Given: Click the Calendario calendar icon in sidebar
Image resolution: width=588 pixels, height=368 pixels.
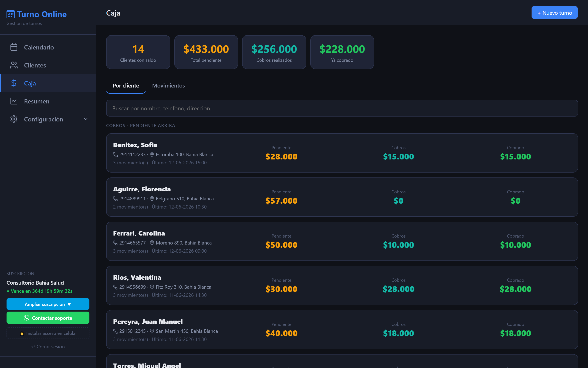Looking at the screenshot, I should [14, 47].
